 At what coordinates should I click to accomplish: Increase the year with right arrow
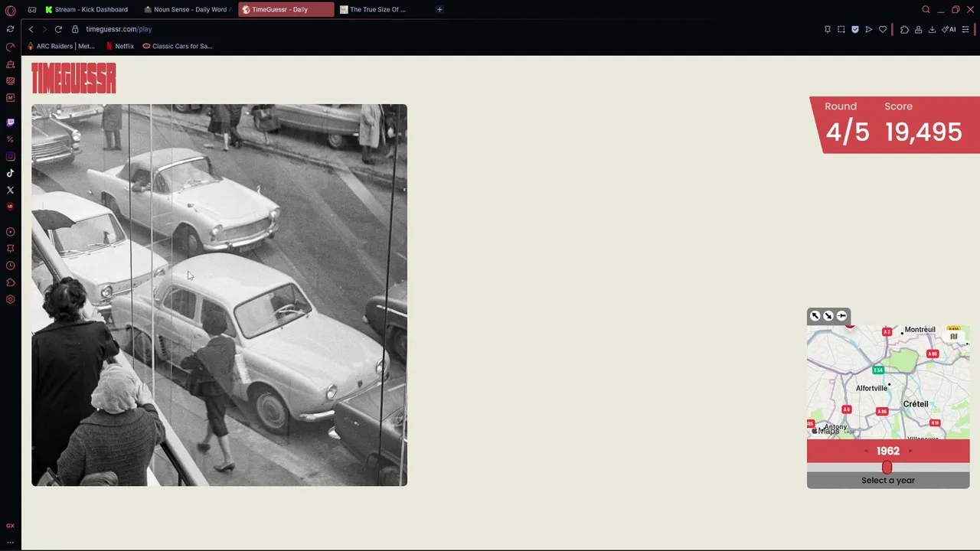[910, 451]
